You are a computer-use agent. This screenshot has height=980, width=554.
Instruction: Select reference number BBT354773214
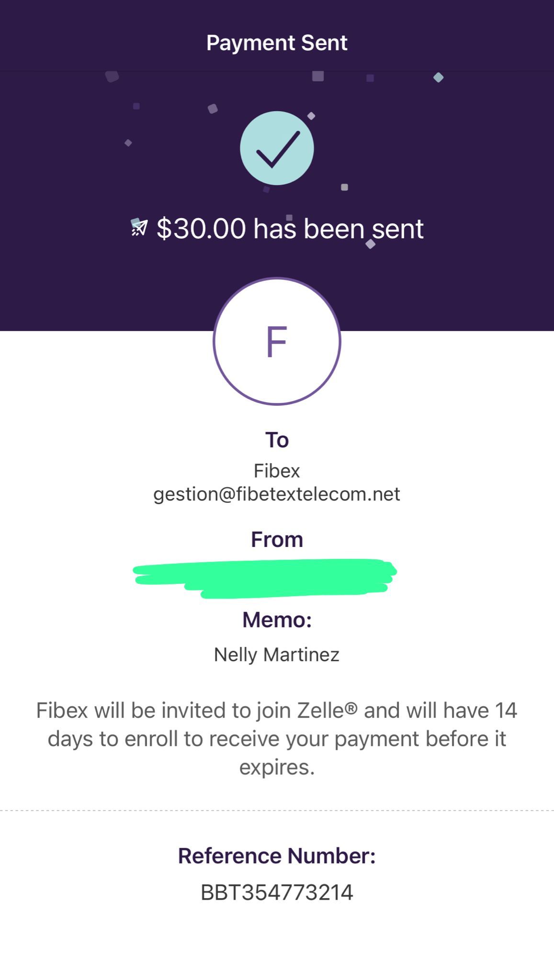(x=277, y=892)
